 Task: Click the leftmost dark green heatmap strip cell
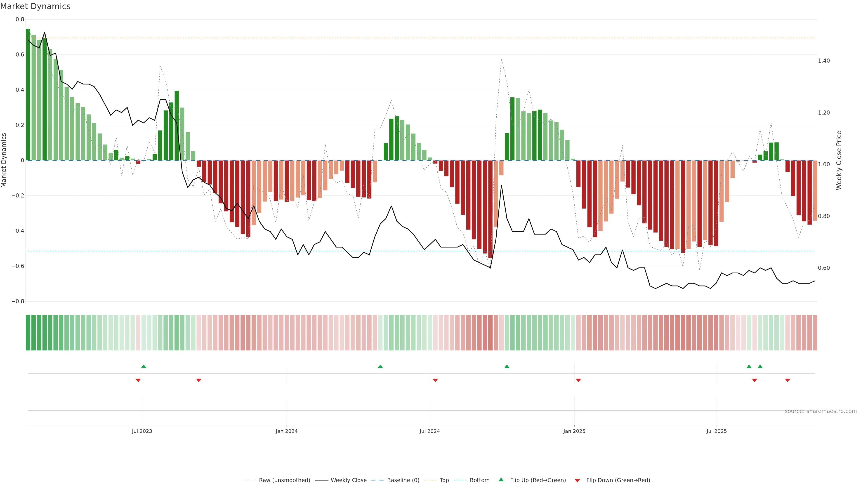28,332
